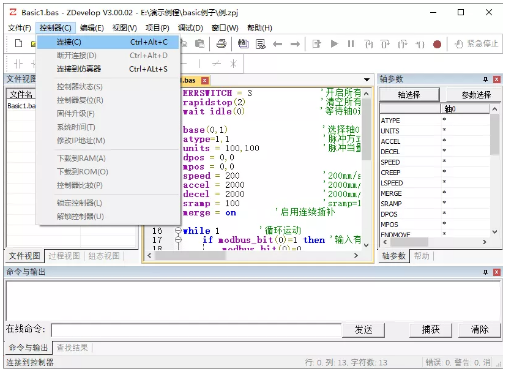Click the Paste toolbar icon
The height and width of the screenshot is (373, 511).
click(199, 44)
